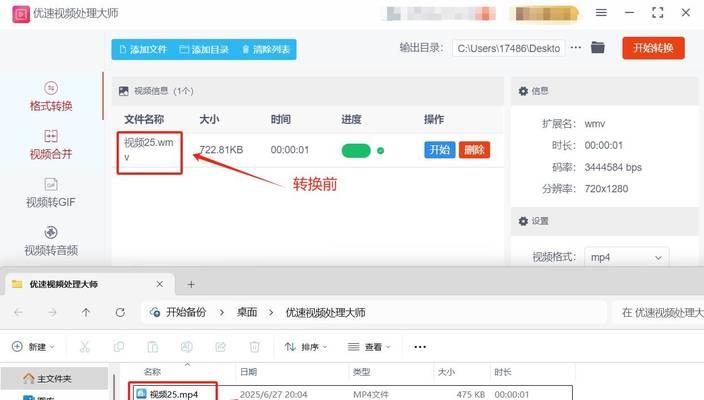Click the Explorer search box

click(x=658, y=312)
